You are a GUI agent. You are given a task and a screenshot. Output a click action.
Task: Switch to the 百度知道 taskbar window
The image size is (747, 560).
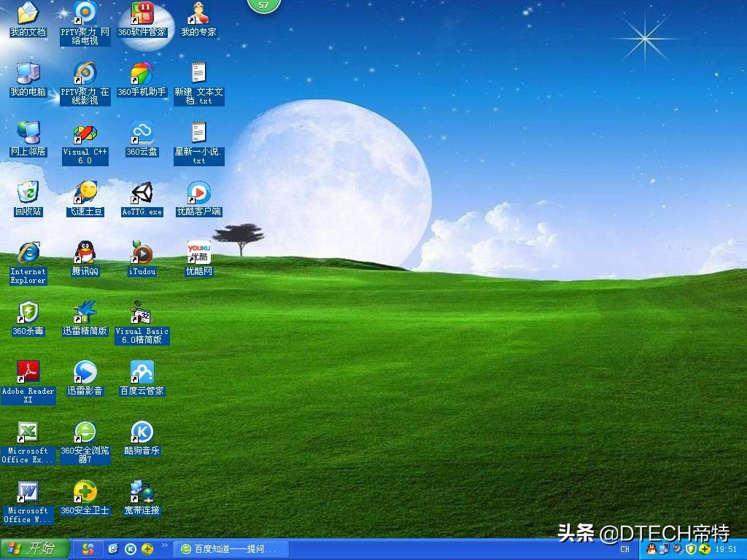click(230, 548)
